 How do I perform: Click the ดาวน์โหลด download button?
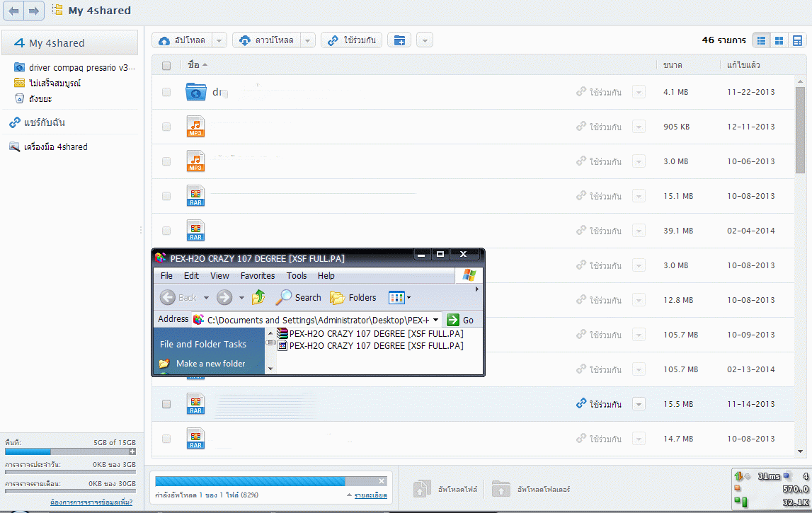click(267, 40)
